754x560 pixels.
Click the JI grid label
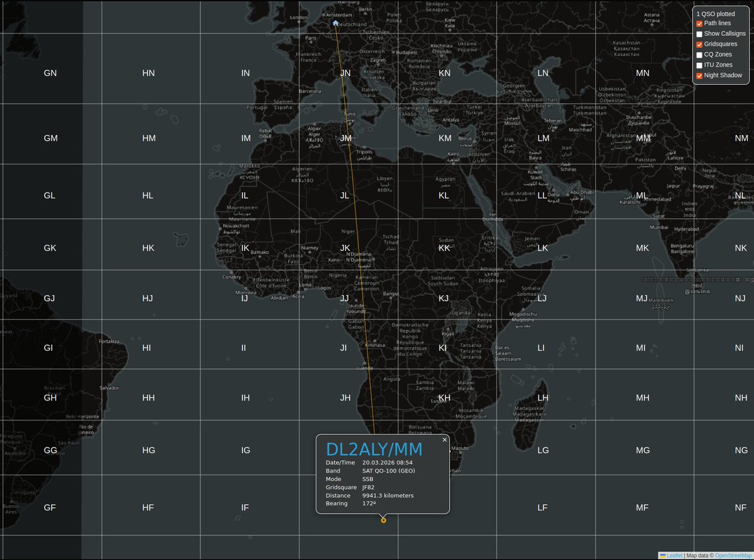point(343,348)
